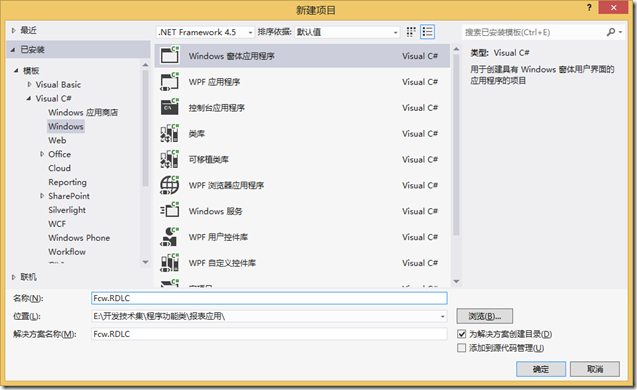The width and height of the screenshot is (637, 390).
Task: Click the template list scroll up arrow
Action: click(x=456, y=49)
